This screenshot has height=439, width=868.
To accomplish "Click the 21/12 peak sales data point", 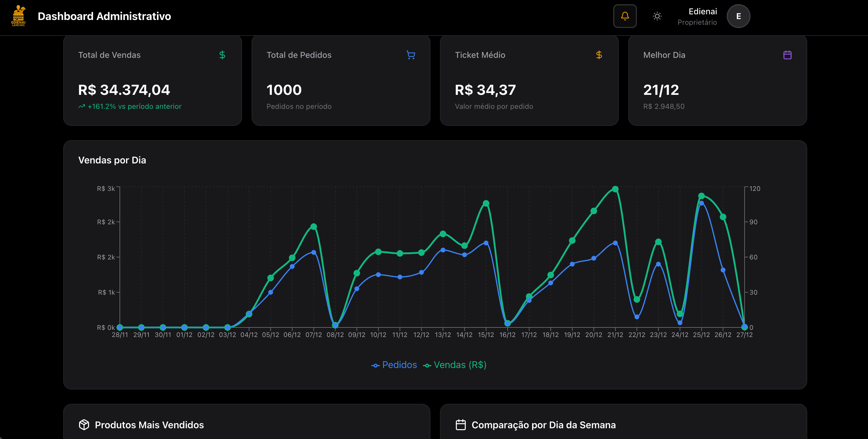I will [615, 189].
